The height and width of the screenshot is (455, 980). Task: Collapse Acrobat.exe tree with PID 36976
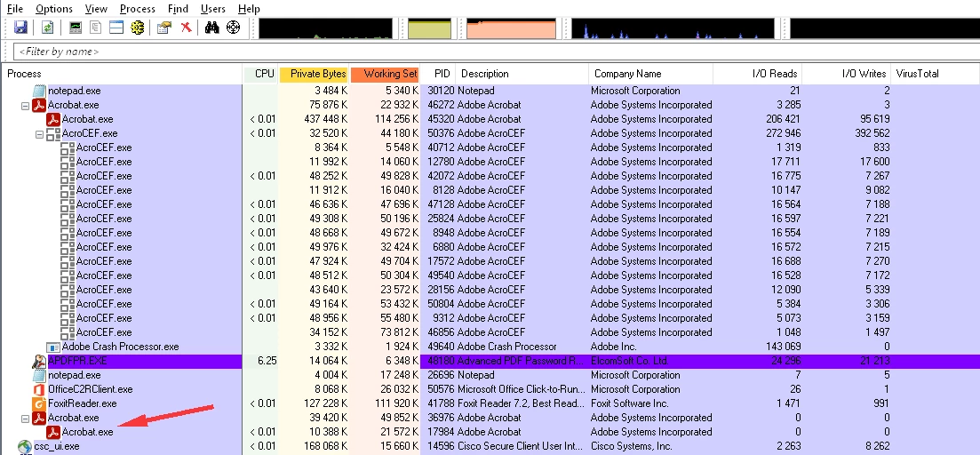[x=25, y=419]
